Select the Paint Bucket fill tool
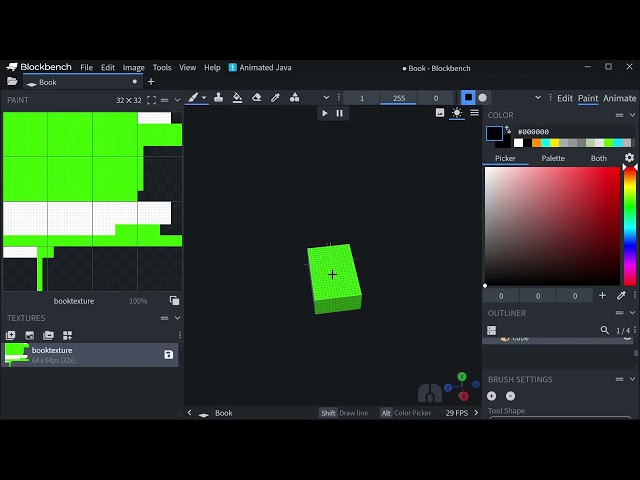This screenshot has height=480, width=640. click(x=237, y=98)
